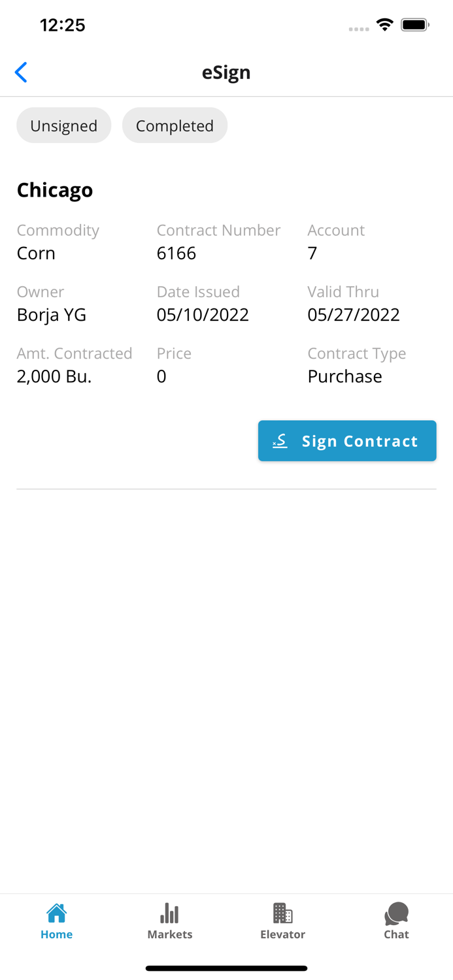This screenshot has width=453, height=980.
Task: Select the Elevator building icon
Action: coord(282,911)
